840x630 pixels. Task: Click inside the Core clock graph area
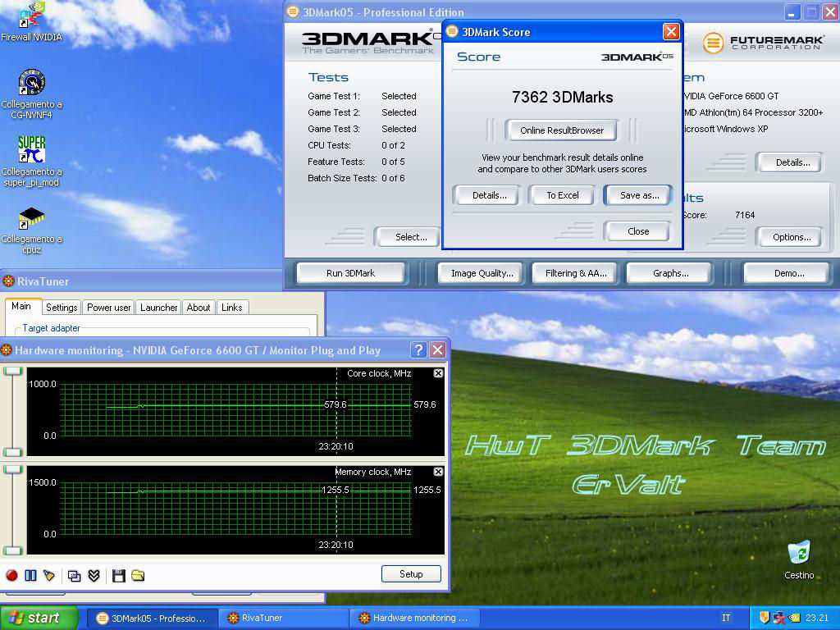235,410
